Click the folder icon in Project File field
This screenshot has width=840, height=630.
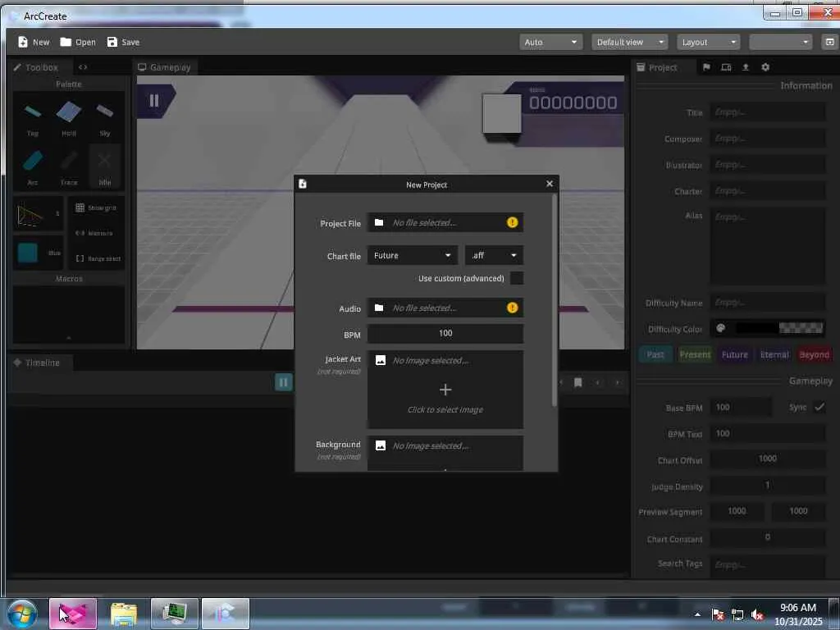click(x=379, y=222)
